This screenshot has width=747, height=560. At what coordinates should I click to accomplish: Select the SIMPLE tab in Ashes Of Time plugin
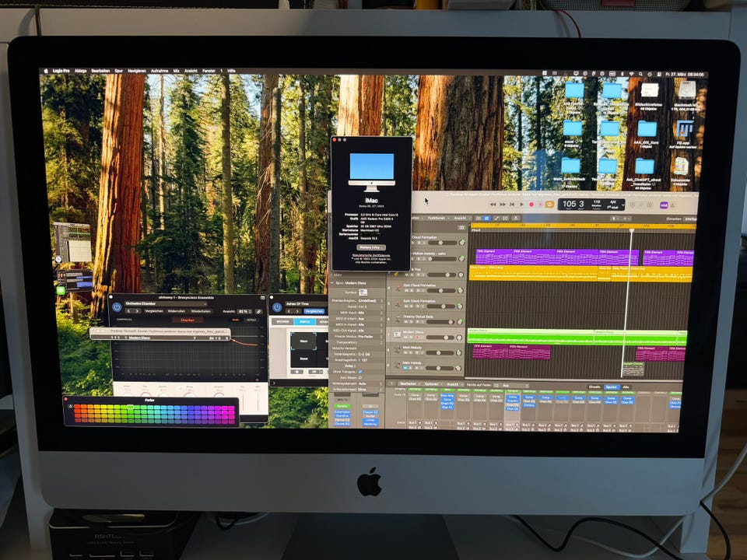click(304, 322)
